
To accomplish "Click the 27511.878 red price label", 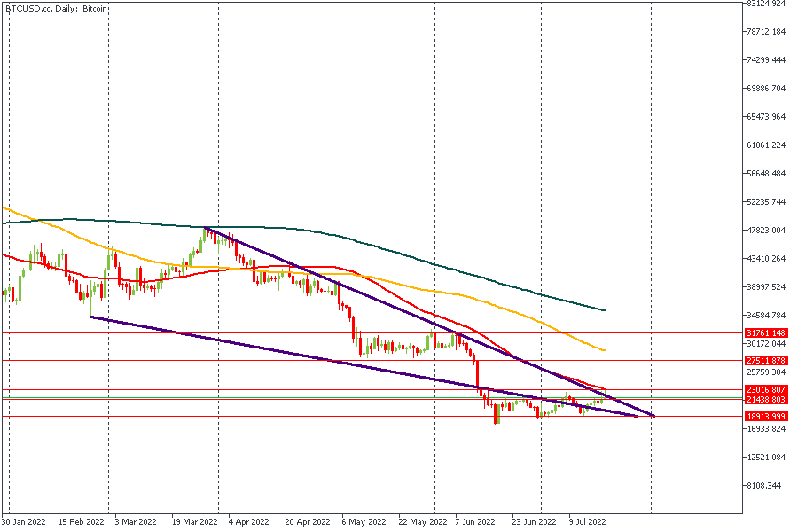I will tap(765, 361).
